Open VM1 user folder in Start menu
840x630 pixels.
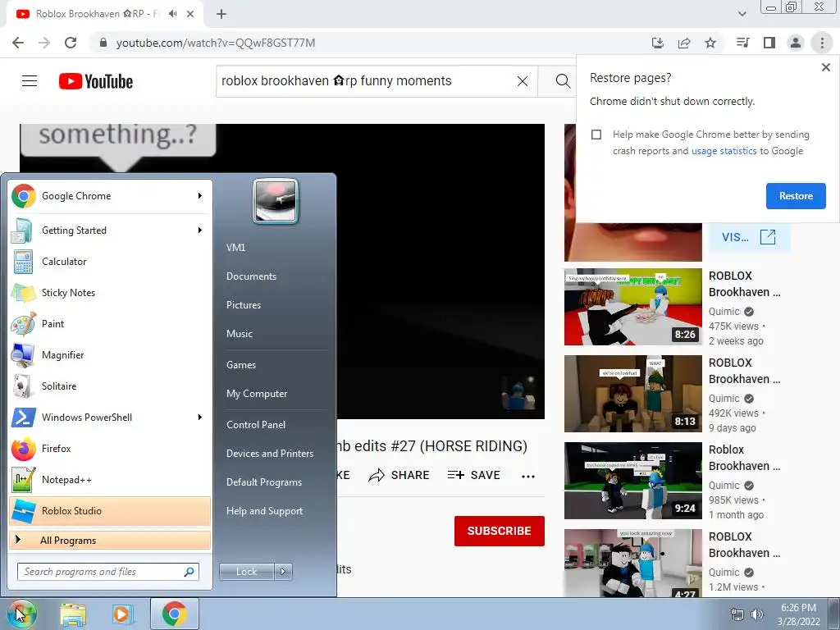[235, 248]
